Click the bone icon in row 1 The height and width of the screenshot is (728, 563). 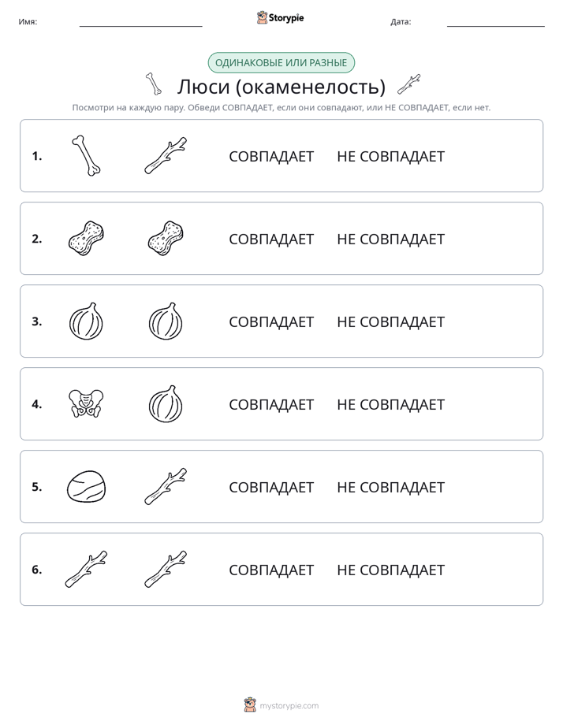(86, 155)
